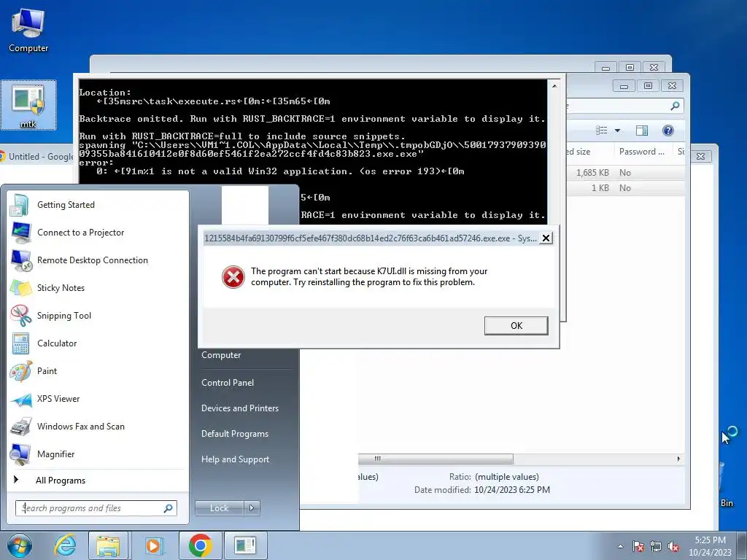Click the search icon in archive window

(675, 106)
